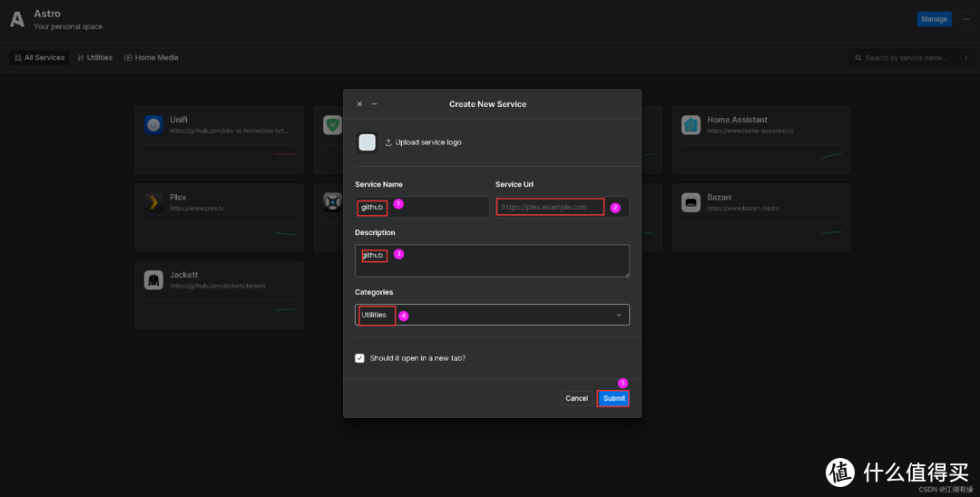This screenshot has height=497, width=980.
Task: Open the three-dot more options menu
Action: click(x=966, y=19)
